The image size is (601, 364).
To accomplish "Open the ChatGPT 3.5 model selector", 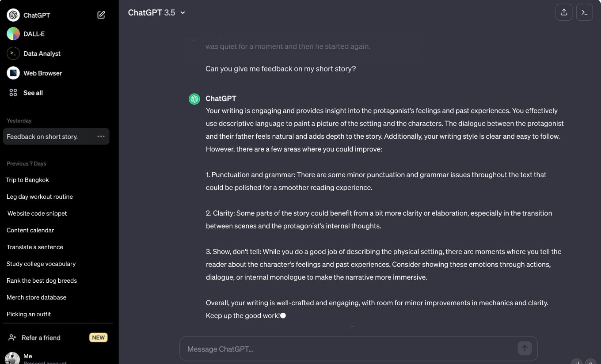I will 157,12.
